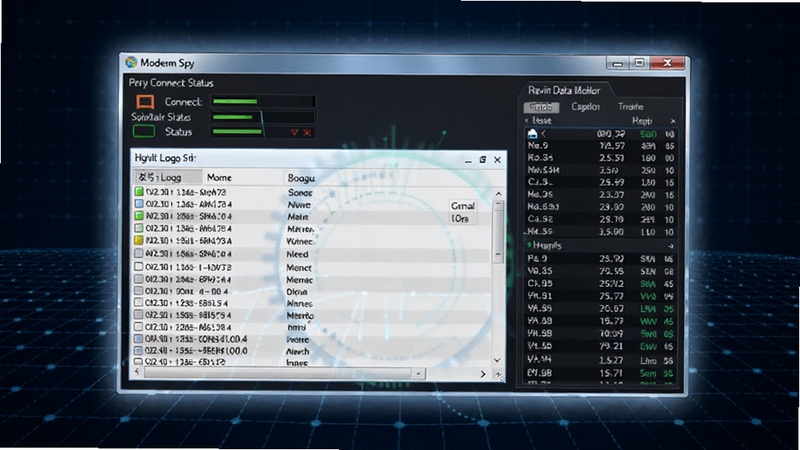Expand the Heppls section arrow on right
Screen dimensions: 800x450
pos(671,246)
